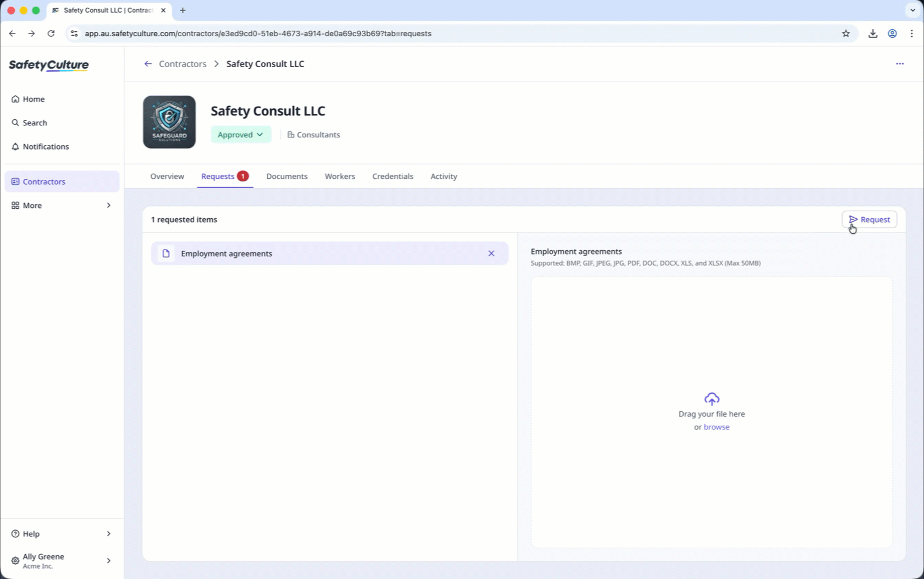
Task: Select Contractors in the sidebar
Action: (62, 181)
